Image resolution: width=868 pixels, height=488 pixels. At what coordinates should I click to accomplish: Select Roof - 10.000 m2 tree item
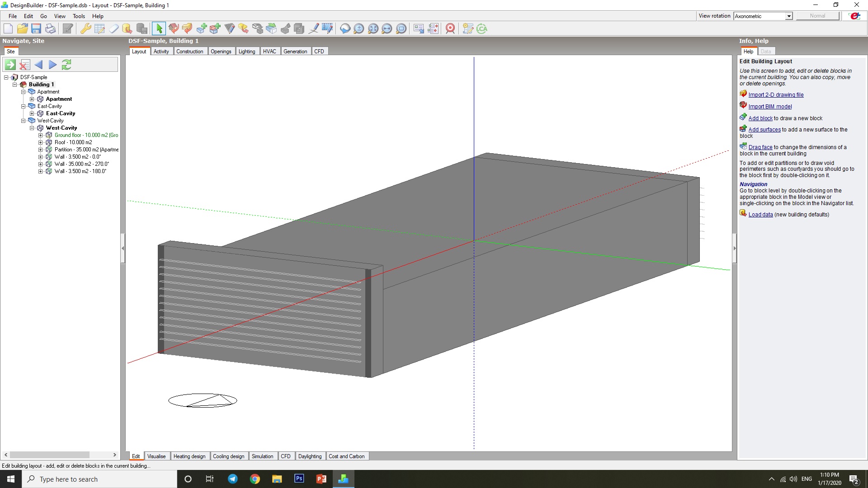point(73,142)
